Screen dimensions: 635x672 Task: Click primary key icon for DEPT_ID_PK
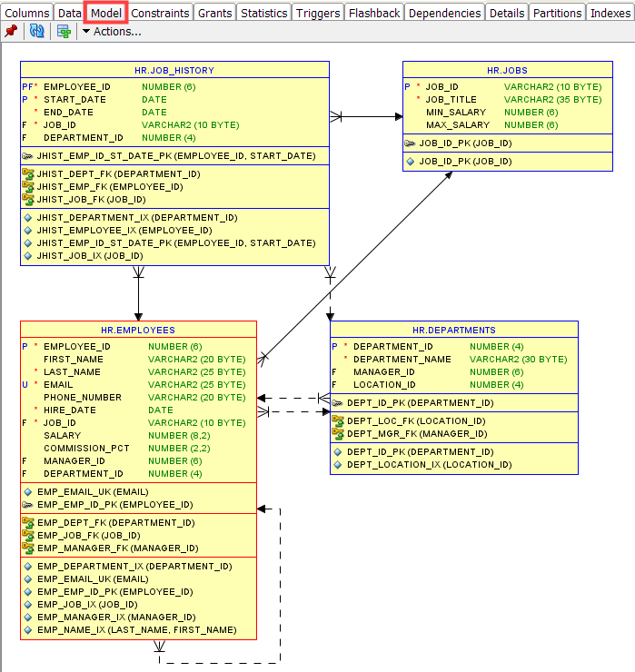(x=337, y=403)
